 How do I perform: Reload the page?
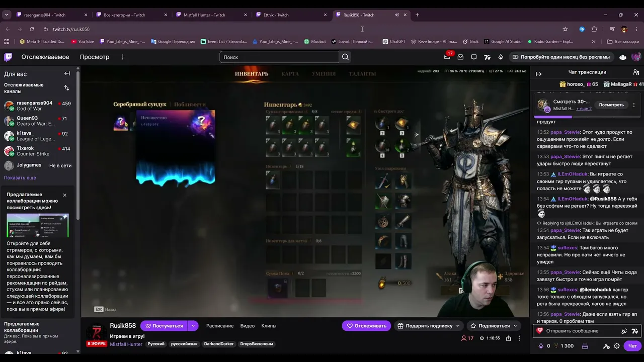click(32, 29)
